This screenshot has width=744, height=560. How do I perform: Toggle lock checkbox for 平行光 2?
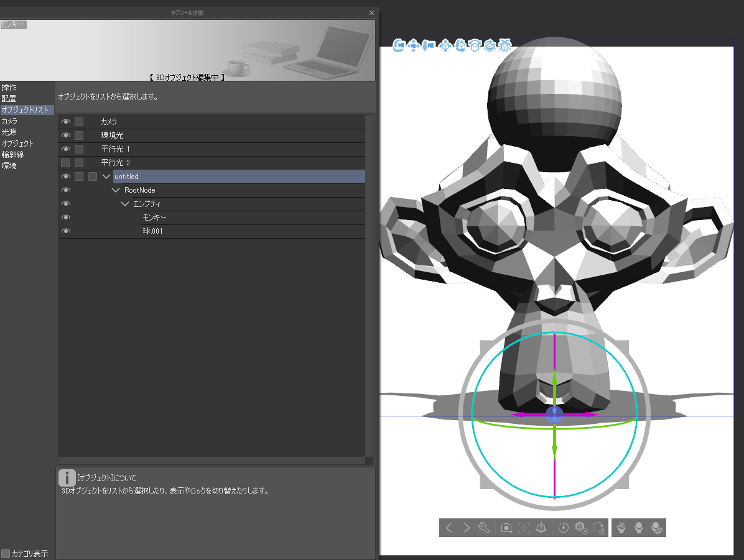(x=79, y=163)
